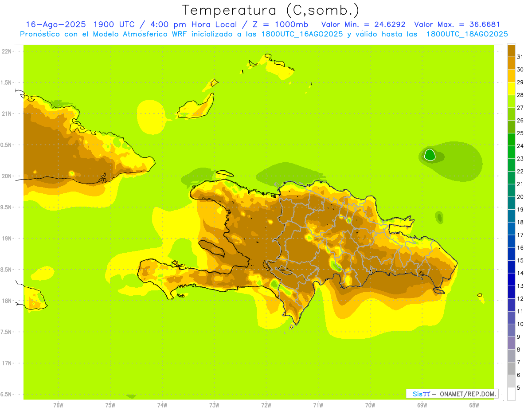This screenshot has width=532, height=411.
Task: Click the '76W' longitude label
Action: 58,405
